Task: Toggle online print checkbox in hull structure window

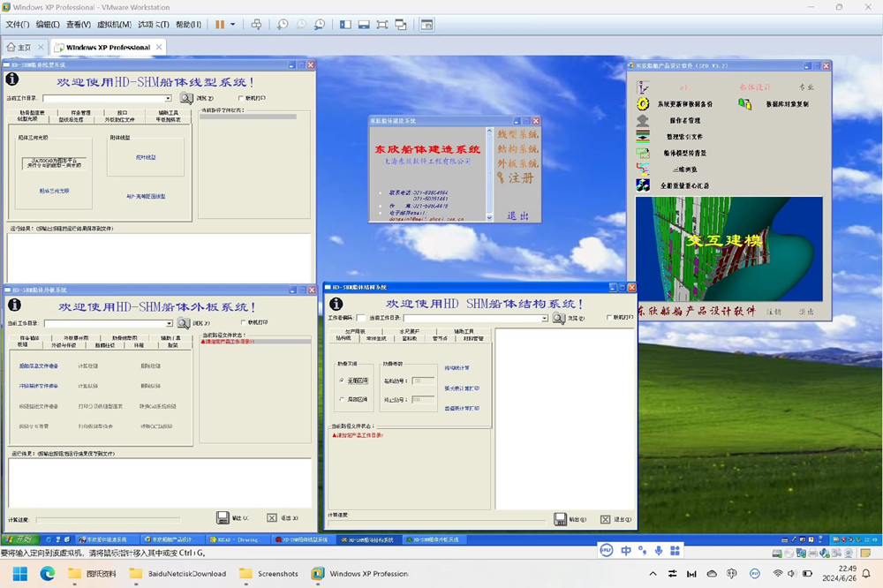Action: (608, 317)
